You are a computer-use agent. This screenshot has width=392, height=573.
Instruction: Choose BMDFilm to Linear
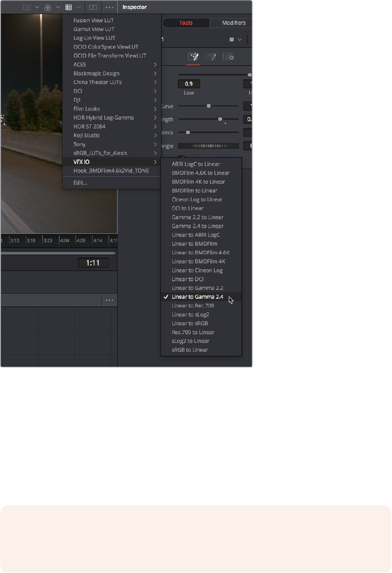coord(201,191)
